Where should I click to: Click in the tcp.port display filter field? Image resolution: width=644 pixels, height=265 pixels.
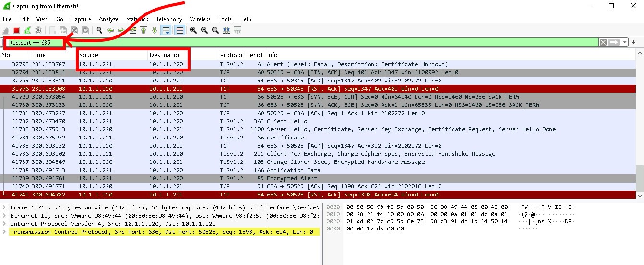[x=288, y=42]
